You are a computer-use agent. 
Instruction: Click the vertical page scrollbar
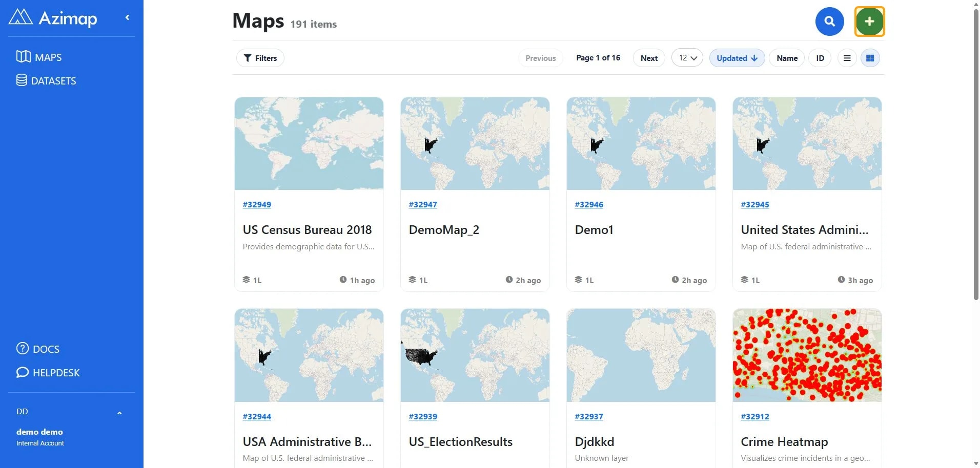tap(976, 154)
